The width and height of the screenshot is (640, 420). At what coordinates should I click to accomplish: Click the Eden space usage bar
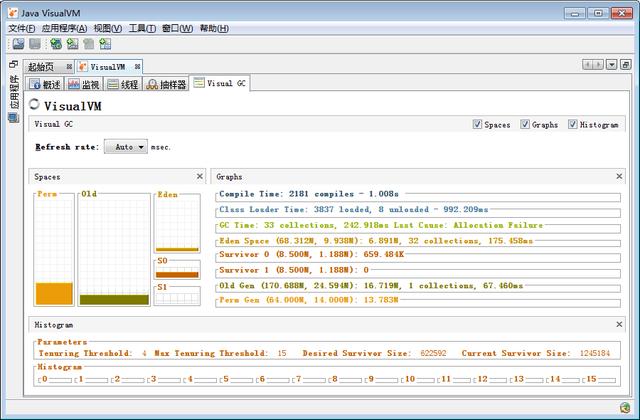pos(177,249)
